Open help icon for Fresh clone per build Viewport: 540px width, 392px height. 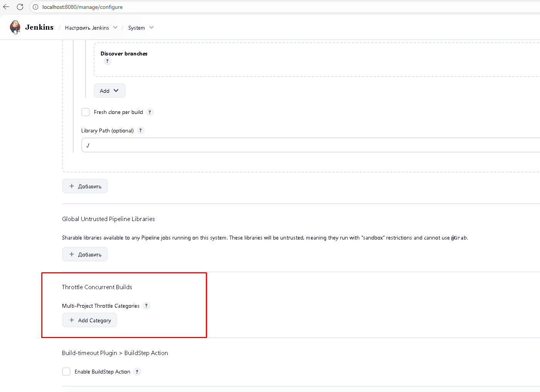150,112
